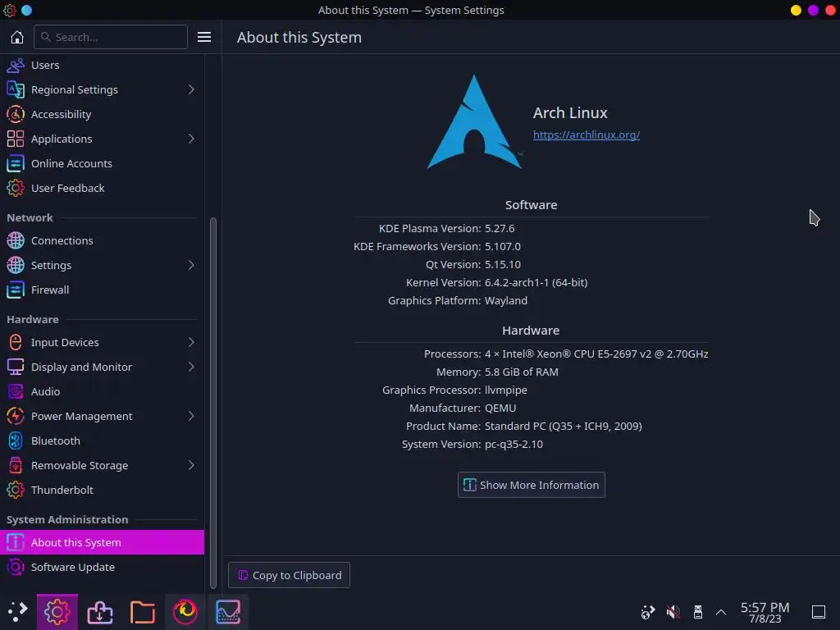
Task: Open the archlinux.org link
Action: pyautogui.click(x=586, y=135)
